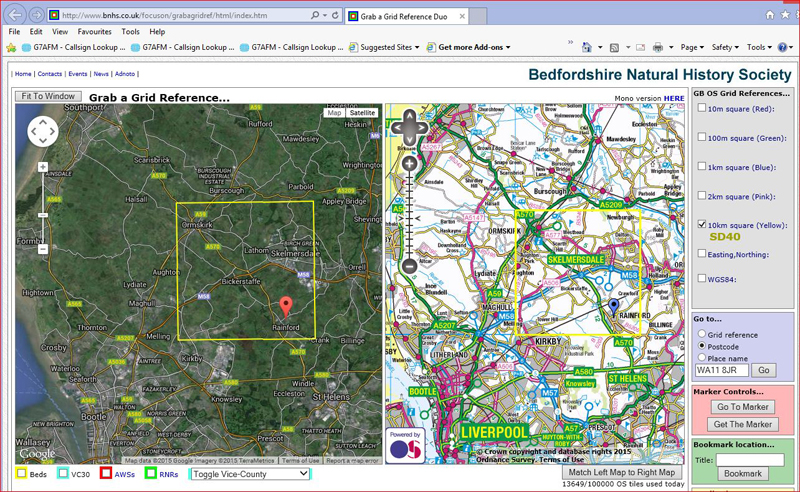The width and height of the screenshot is (800, 492).
Task: Open the Toggle Vice-County dropdown
Action: (250, 474)
